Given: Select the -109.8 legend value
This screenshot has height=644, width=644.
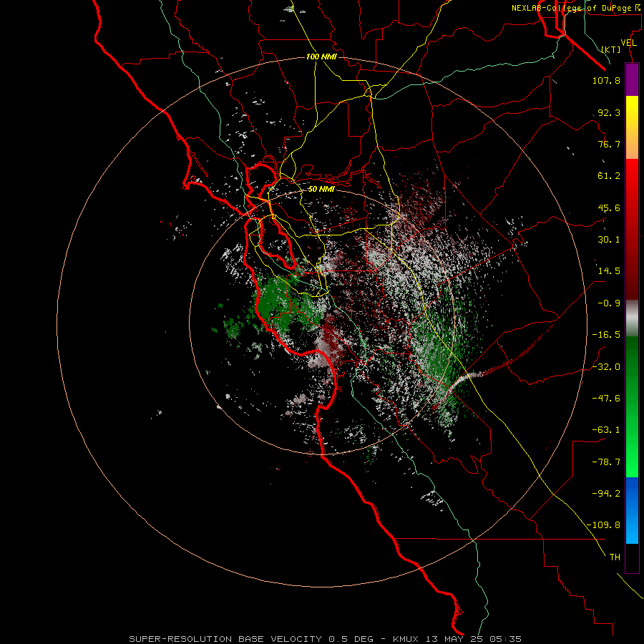Looking at the screenshot, I should (x=603, y=525).
